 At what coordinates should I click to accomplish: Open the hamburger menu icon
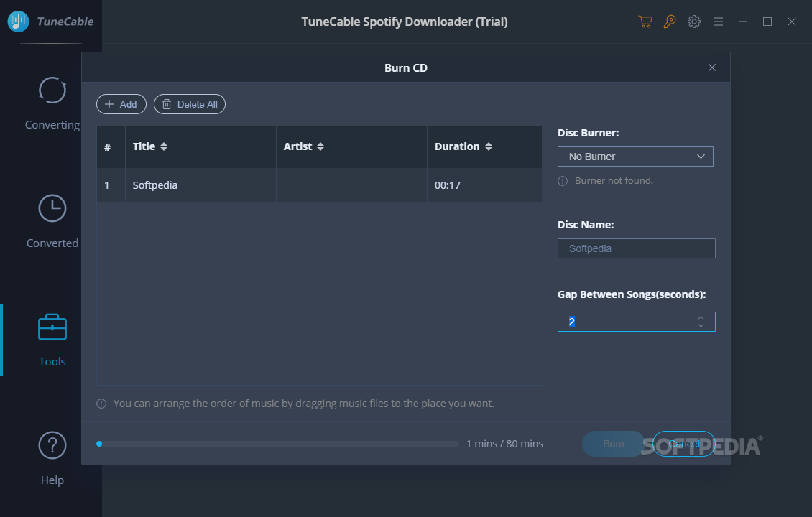click(x=719, y=22)
